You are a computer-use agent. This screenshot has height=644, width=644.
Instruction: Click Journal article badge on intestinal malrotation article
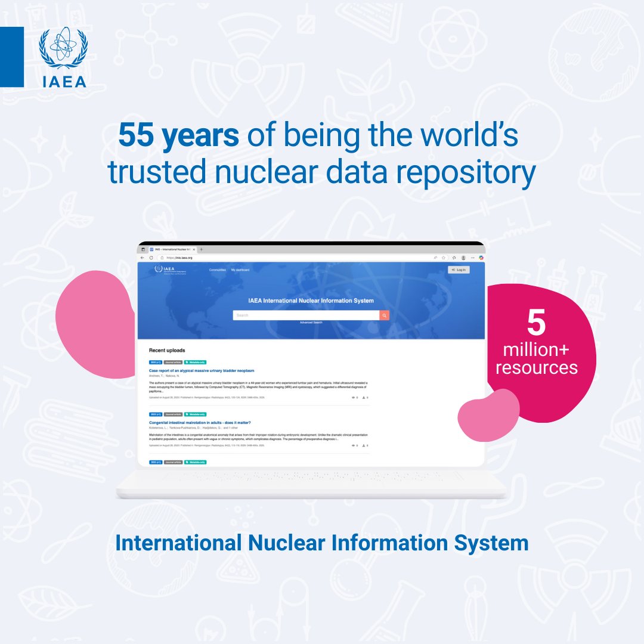pos(173,414)
